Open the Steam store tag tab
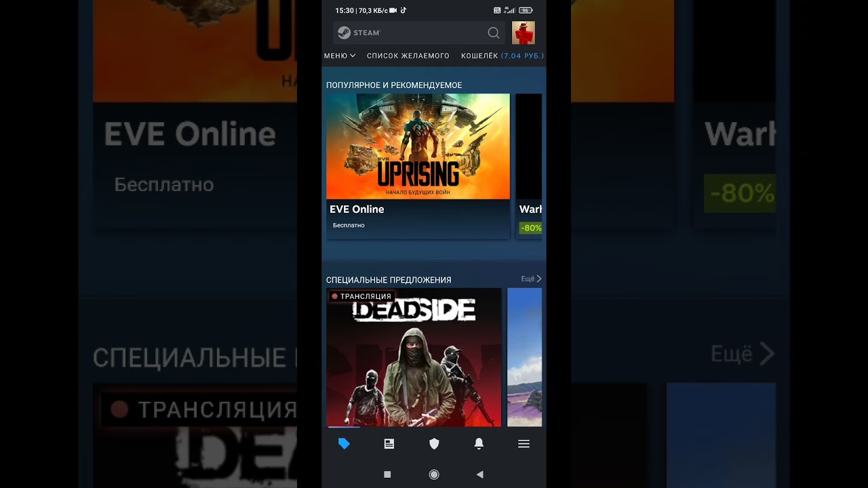Image resolution: width=868 pixels, height=488 pixels. [344, 444]
